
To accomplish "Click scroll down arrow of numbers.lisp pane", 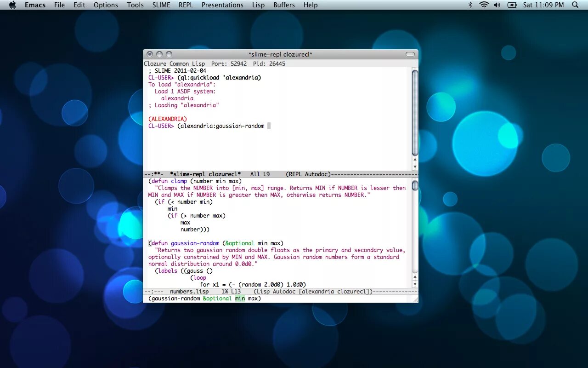I will 415,284.
